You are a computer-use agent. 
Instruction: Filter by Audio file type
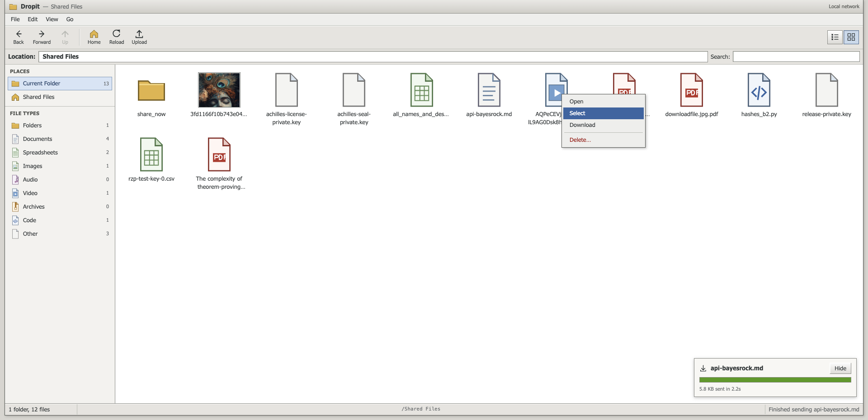60,180
